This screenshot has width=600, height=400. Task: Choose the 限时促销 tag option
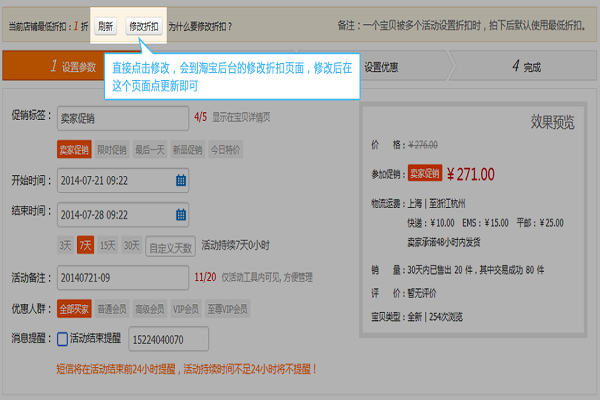(x=112, y=150)
